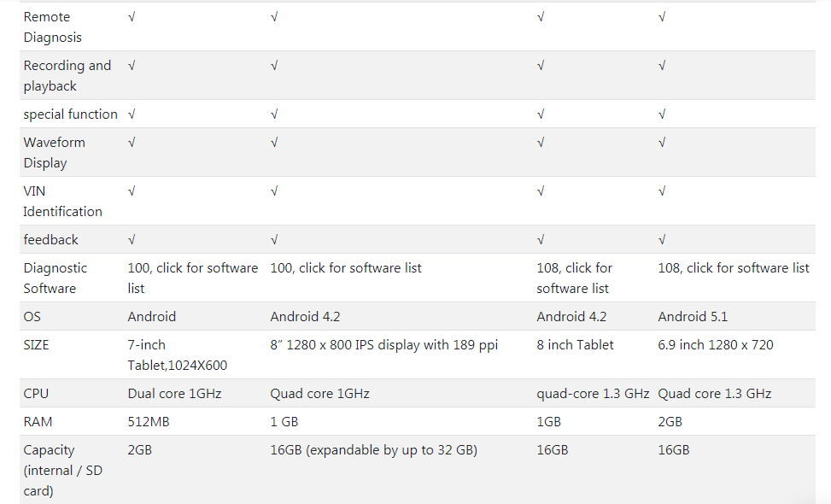Click '100, click for software list' in second column
The width and height of the screenshot is (831, 504).
(346, 268)
